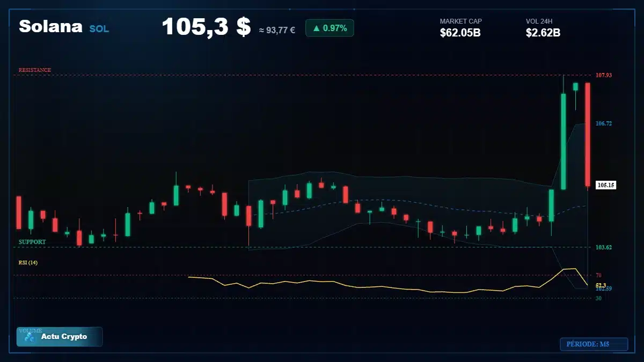644x362 pixels.
Task: Click the Solana title
Action: (50, 27)
